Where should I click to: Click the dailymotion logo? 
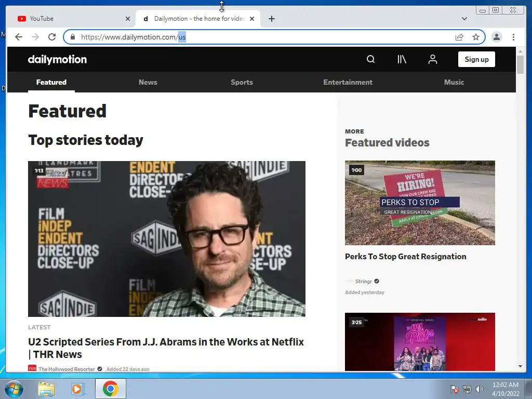coord(57,59)
